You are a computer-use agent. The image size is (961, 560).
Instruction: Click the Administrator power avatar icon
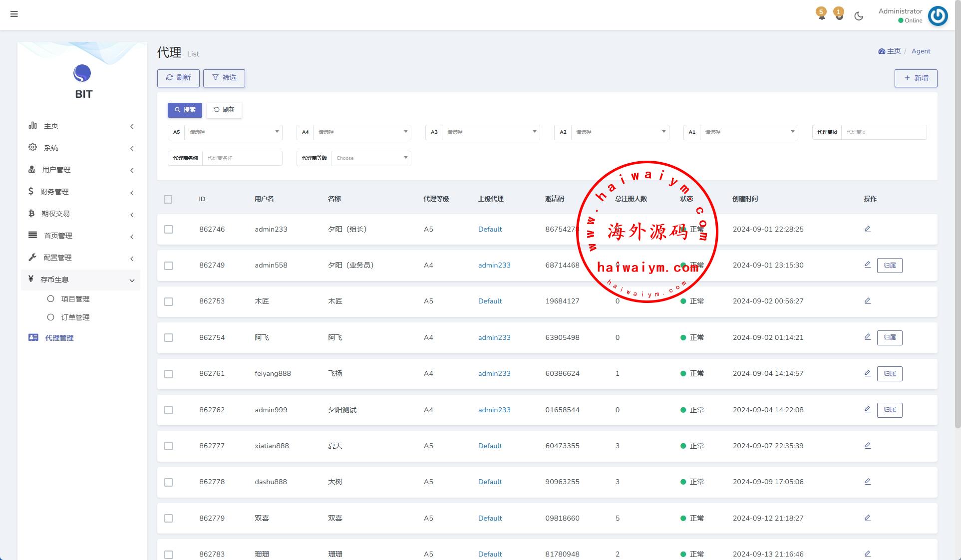pos(938,16)
